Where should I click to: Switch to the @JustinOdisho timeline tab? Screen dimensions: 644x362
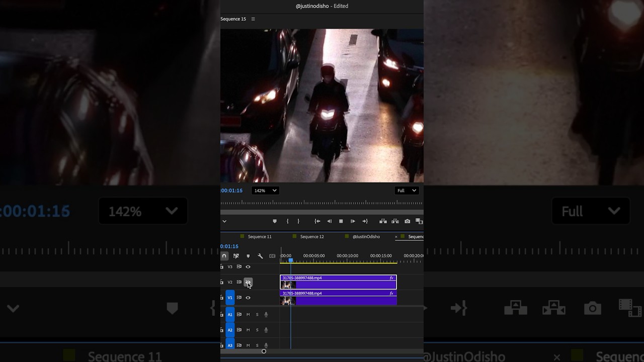click(366, 237)
